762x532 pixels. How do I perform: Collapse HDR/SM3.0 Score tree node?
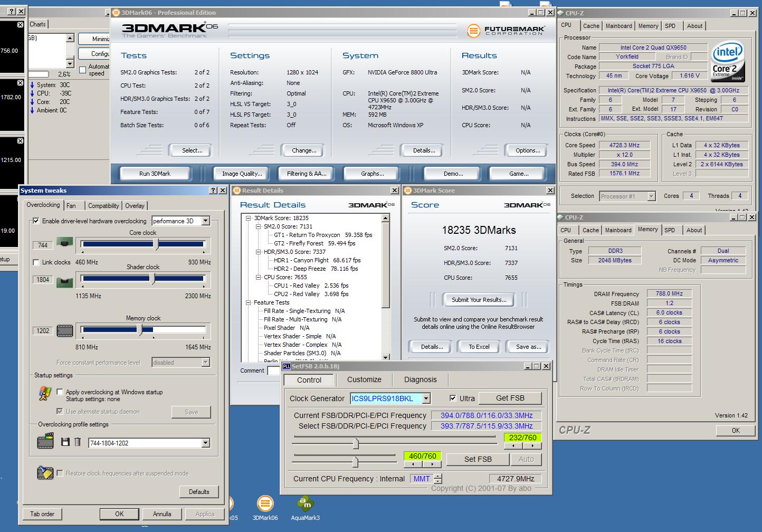tap(259, 252)
